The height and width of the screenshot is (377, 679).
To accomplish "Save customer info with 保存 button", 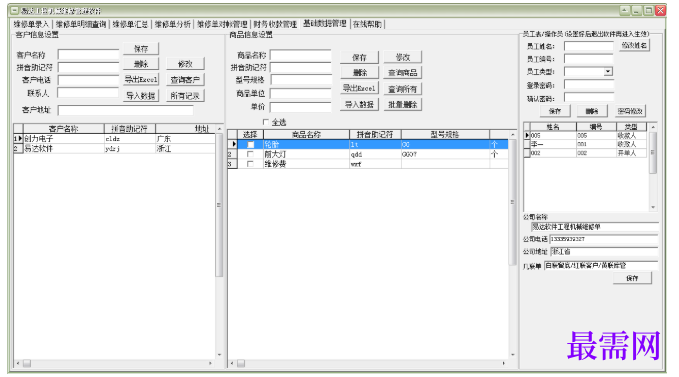I will tap(141, 48).
